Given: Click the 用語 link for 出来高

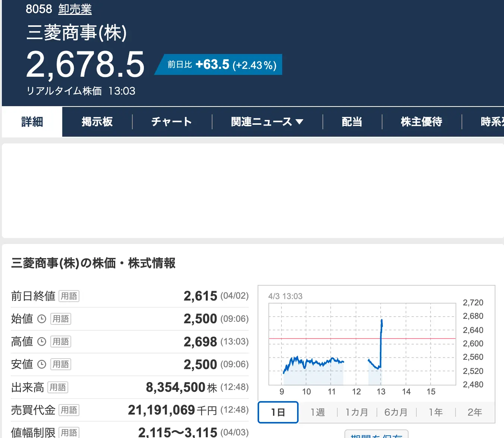Looking at the screenshot, I should pos(58,387).
